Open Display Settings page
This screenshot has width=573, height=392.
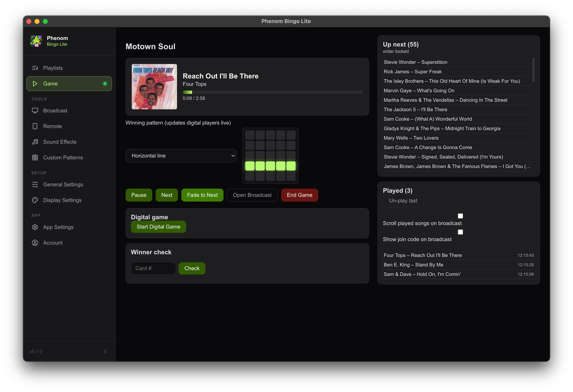point(69,200)
